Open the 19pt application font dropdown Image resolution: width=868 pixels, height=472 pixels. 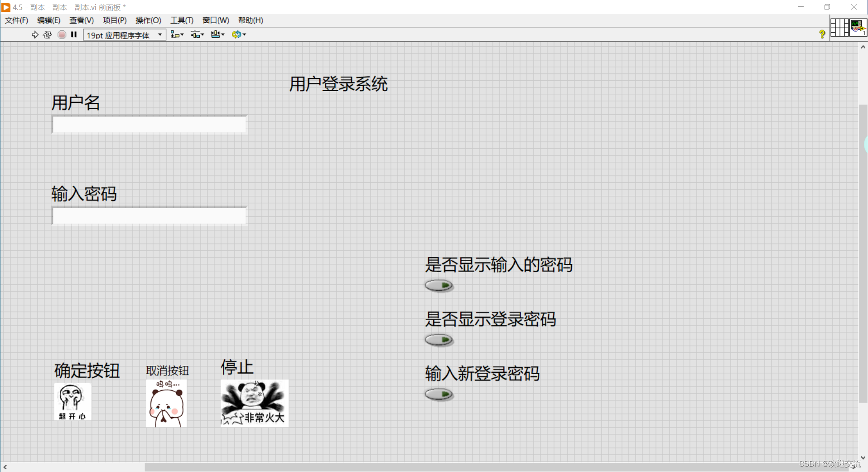tap(159, 34)
